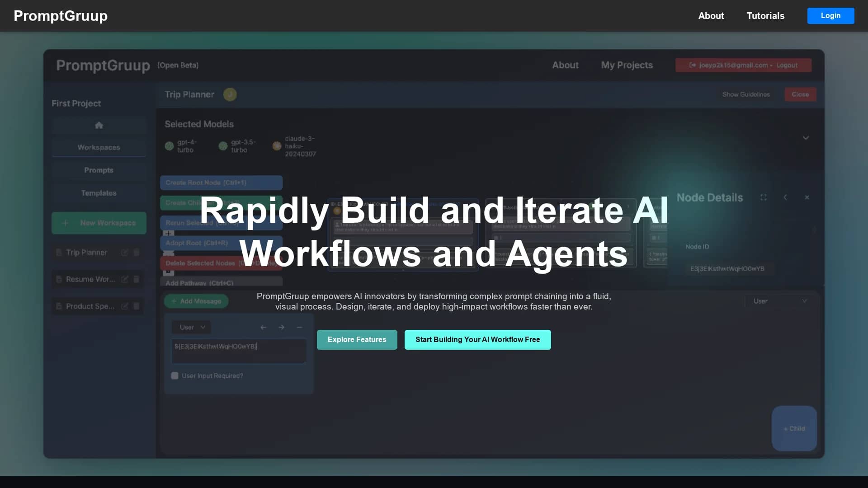This screenshot has height=488, width=868.
Task: Click the document icon beside Resume Wor...
Action: 59,279
